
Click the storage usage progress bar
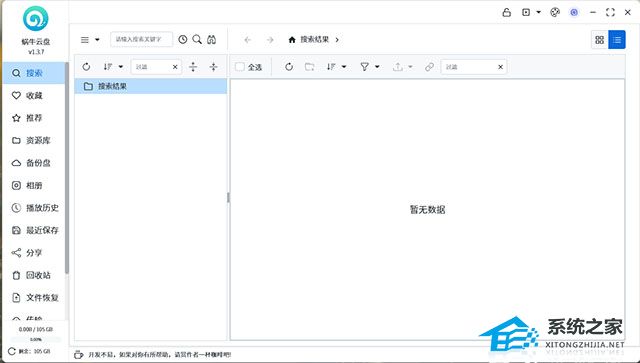click(x=36, y=339)
